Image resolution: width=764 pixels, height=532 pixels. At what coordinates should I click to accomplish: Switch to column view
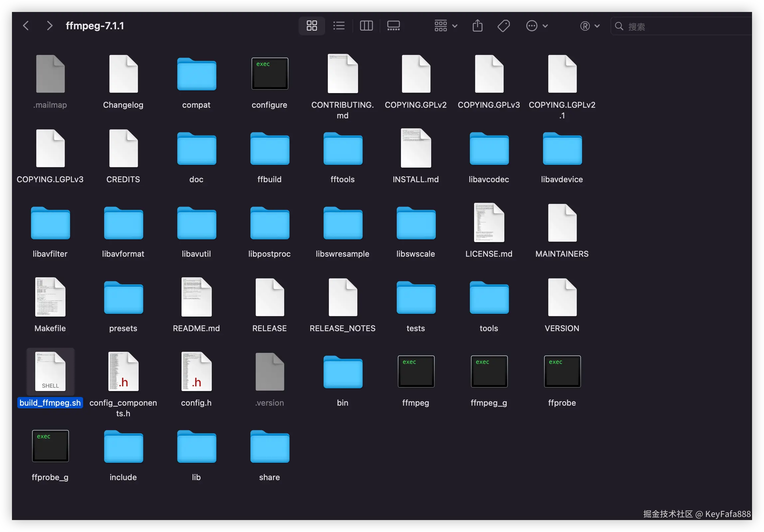pyautogui.click(x=366, y=26)
